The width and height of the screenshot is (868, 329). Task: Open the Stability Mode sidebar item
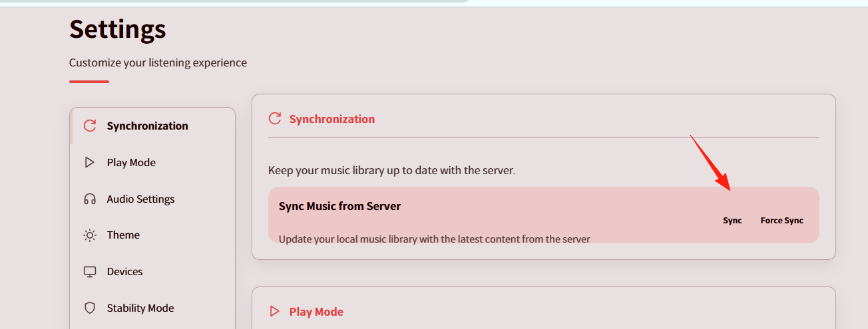coord(152,308)
